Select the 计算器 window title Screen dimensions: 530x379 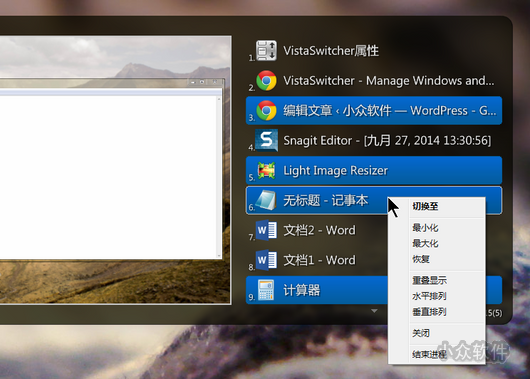pyautogui.click(x=302, y=290)
